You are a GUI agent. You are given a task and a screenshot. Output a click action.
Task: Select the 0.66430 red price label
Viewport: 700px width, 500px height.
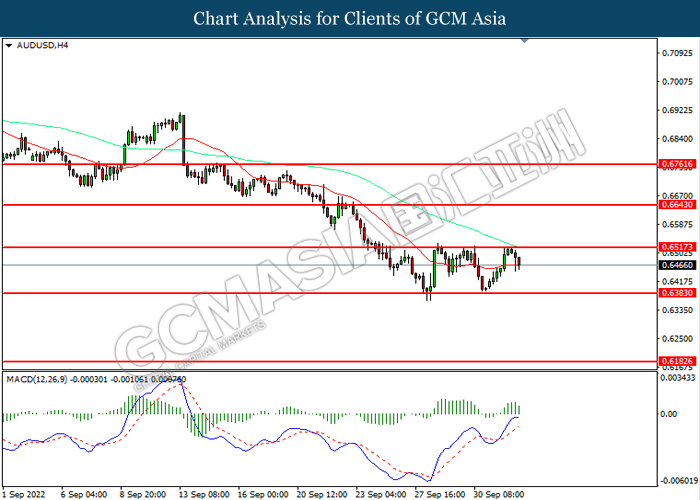(x=677, y=205)
